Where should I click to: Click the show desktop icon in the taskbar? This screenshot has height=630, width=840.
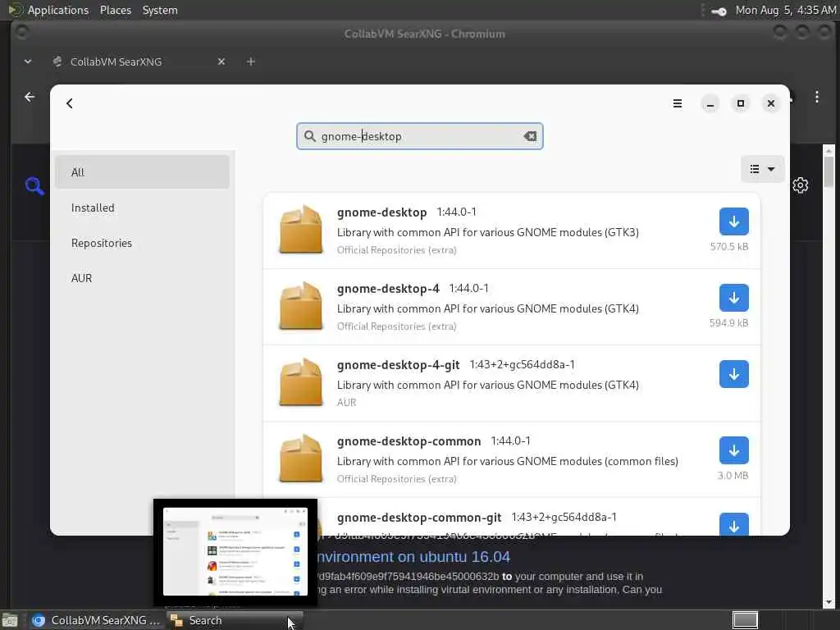point(10,621)
